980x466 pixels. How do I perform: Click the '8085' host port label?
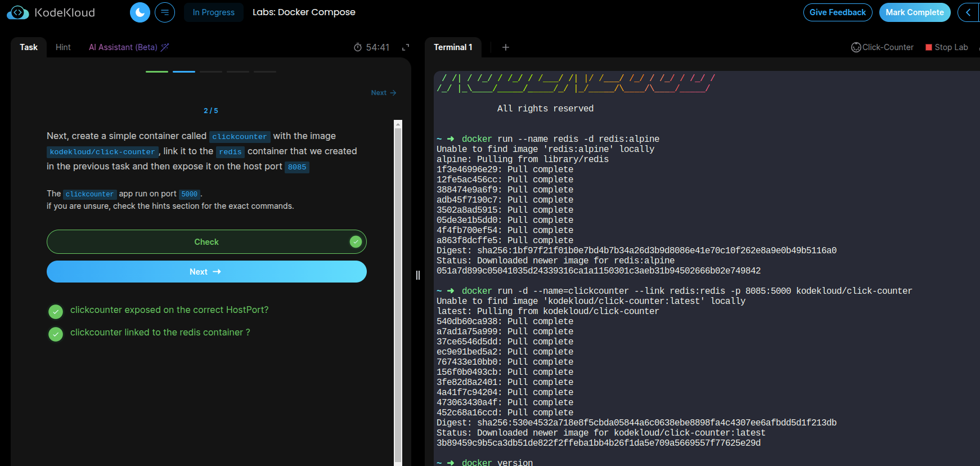297,167
